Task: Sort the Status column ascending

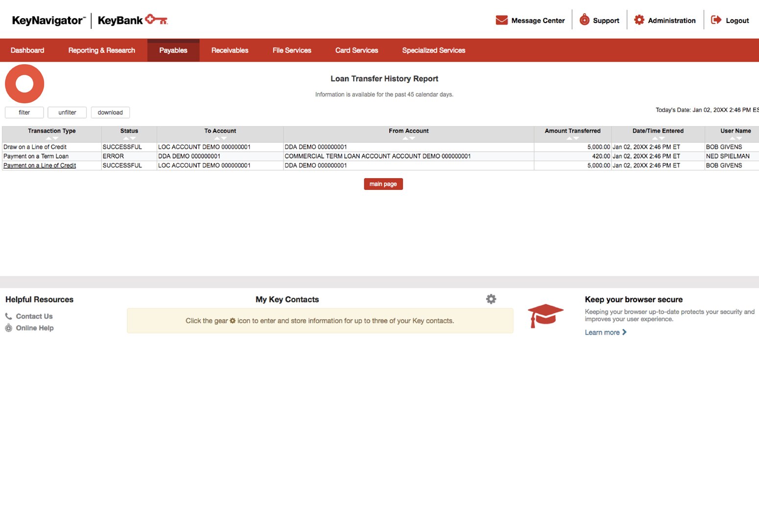Action: (126, 139)
